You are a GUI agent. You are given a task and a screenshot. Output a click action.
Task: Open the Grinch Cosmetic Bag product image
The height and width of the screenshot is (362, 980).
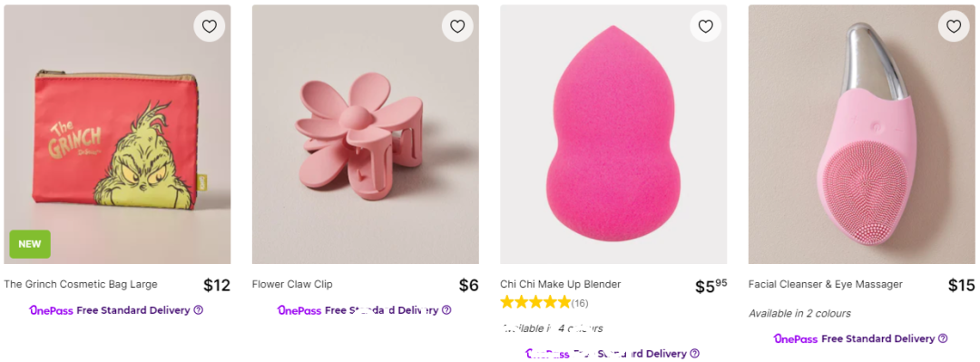click(117, 134)
